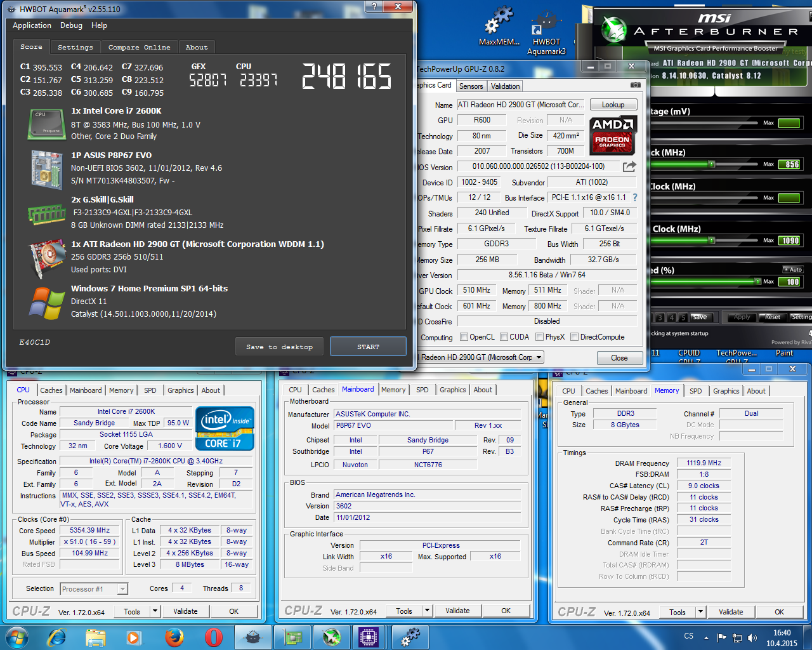Switch to the Sensors tab in GPU-Z

pyautogui.click(x=471, y=86)
